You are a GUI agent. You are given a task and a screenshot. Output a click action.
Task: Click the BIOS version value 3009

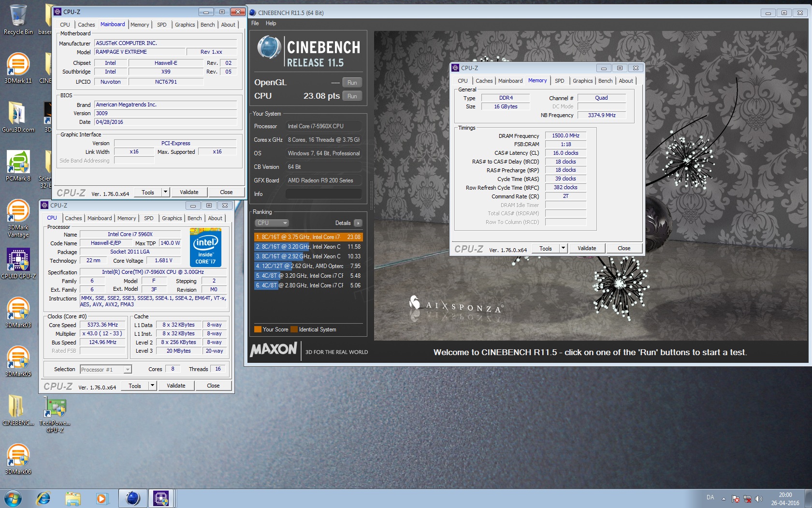click(165, 114)
